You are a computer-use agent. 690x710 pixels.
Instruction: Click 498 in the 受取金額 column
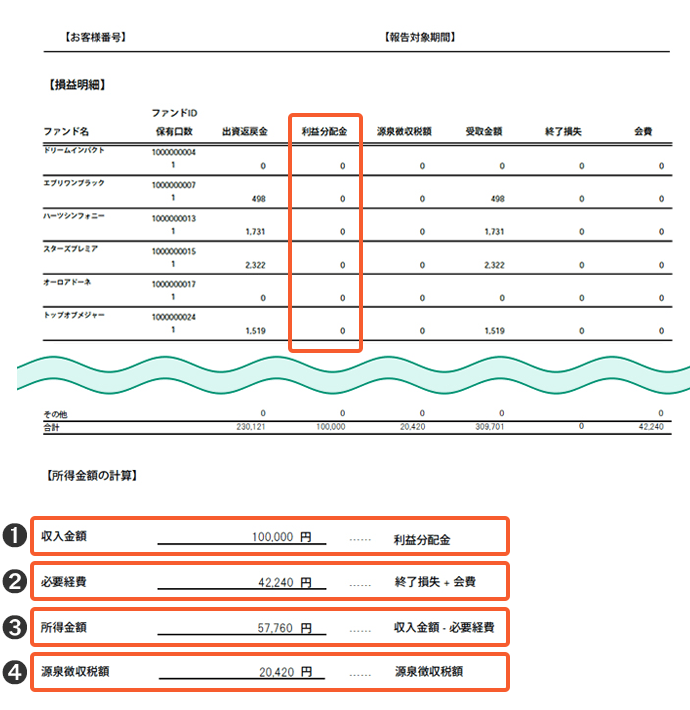pyautogui.click(x=498, y=199)
